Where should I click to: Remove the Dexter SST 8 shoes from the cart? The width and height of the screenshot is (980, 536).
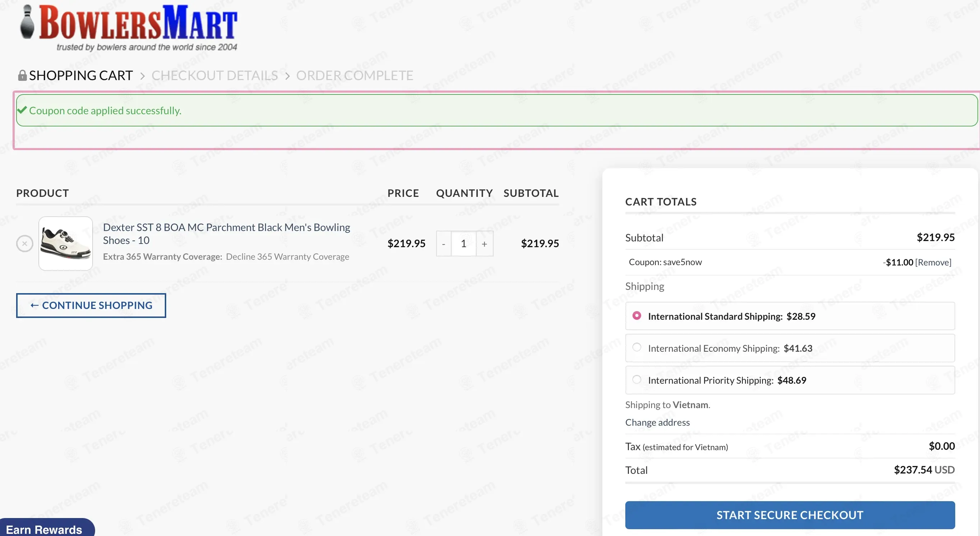tap(25, 243)
